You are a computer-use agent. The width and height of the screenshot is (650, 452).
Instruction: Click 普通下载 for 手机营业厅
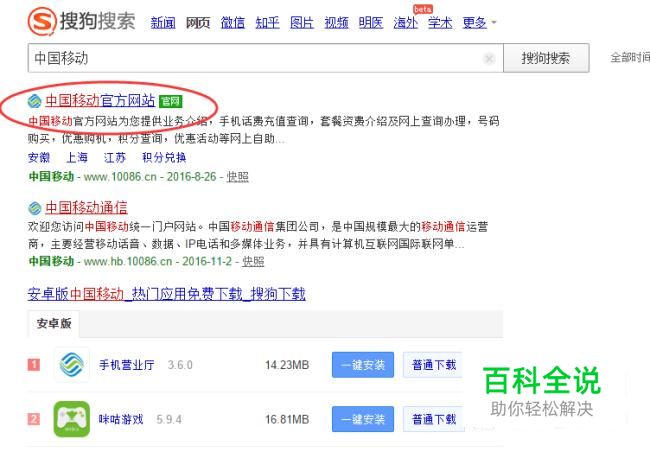coord(433,365)
